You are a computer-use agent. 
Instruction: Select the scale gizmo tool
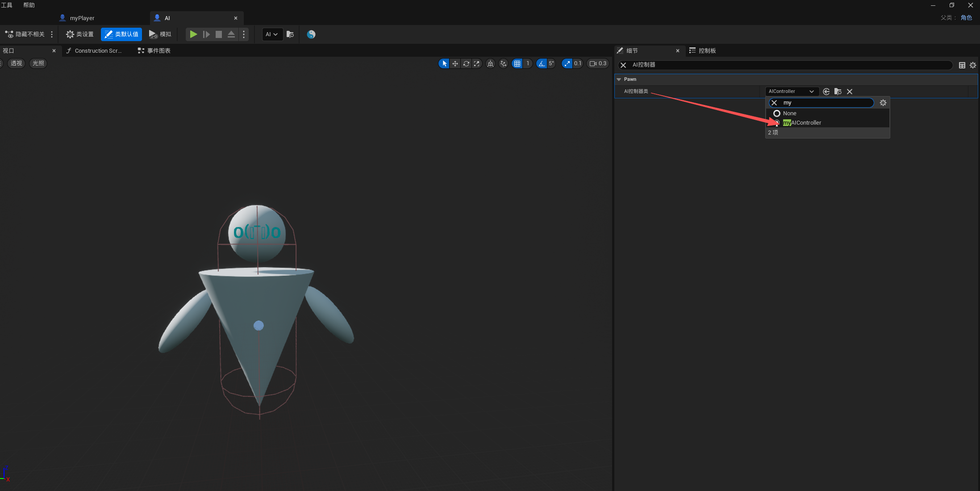(x=477, y=63)
